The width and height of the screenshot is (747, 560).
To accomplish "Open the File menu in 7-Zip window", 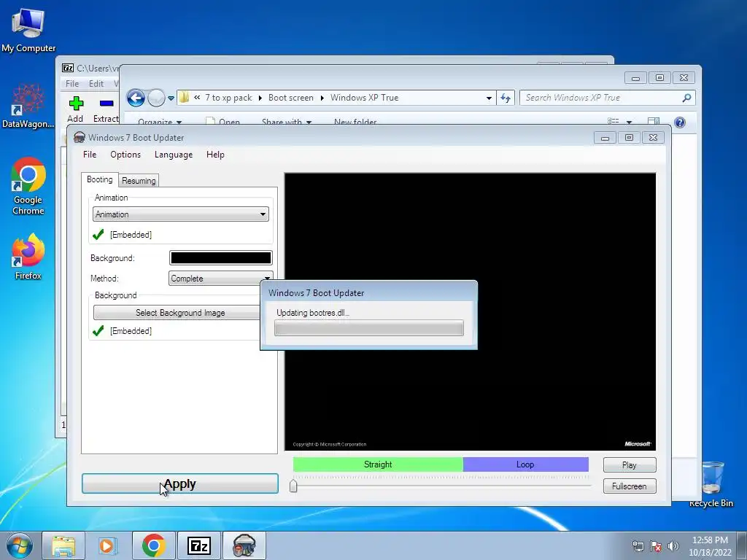I will point(72,83).
